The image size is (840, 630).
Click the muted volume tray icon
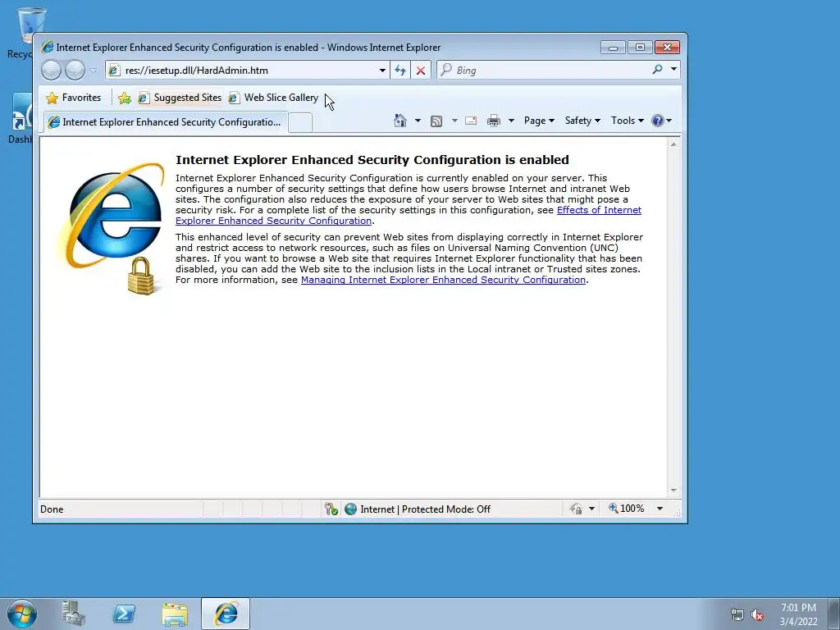[757, 615]
